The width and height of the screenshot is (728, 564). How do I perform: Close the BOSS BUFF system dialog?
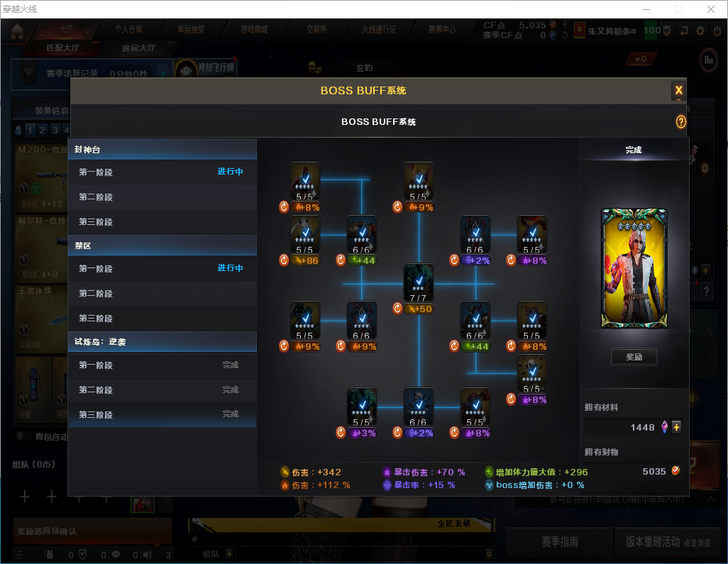click(x=678, y=91)
